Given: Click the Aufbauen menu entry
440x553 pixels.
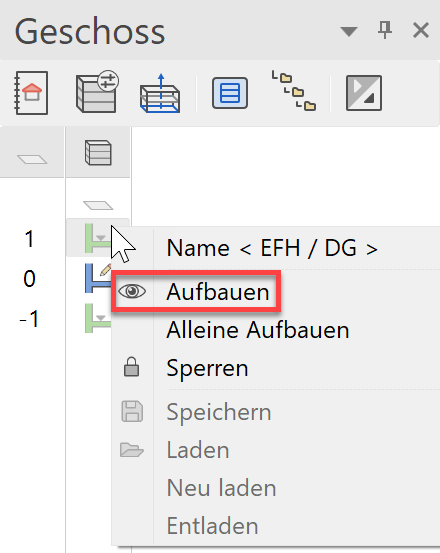Looking at the screenshot, I should point(218,292).
